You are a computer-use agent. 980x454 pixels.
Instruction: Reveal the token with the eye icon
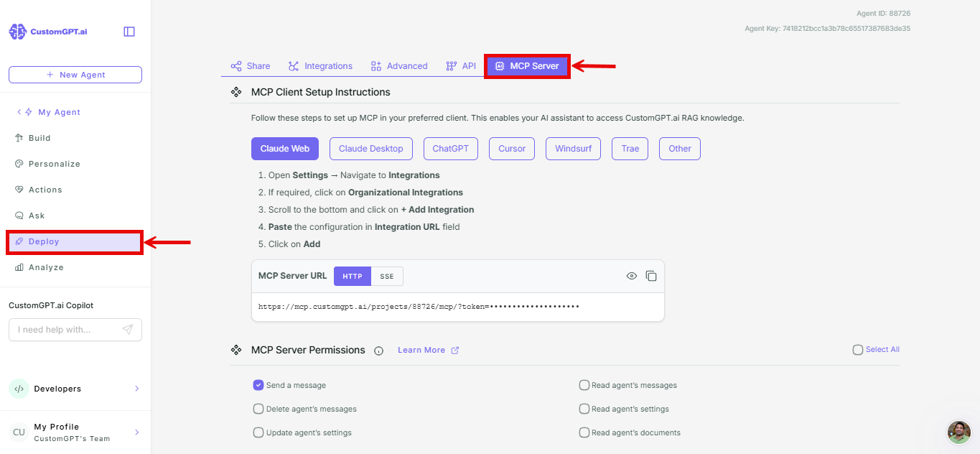[632, 276]
